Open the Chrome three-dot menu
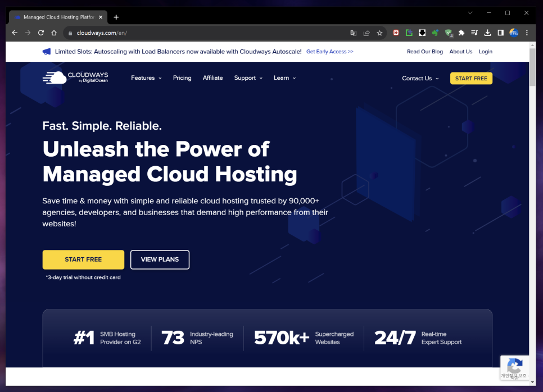The width and height of the screenshot is (543, 392). [527, 33]
